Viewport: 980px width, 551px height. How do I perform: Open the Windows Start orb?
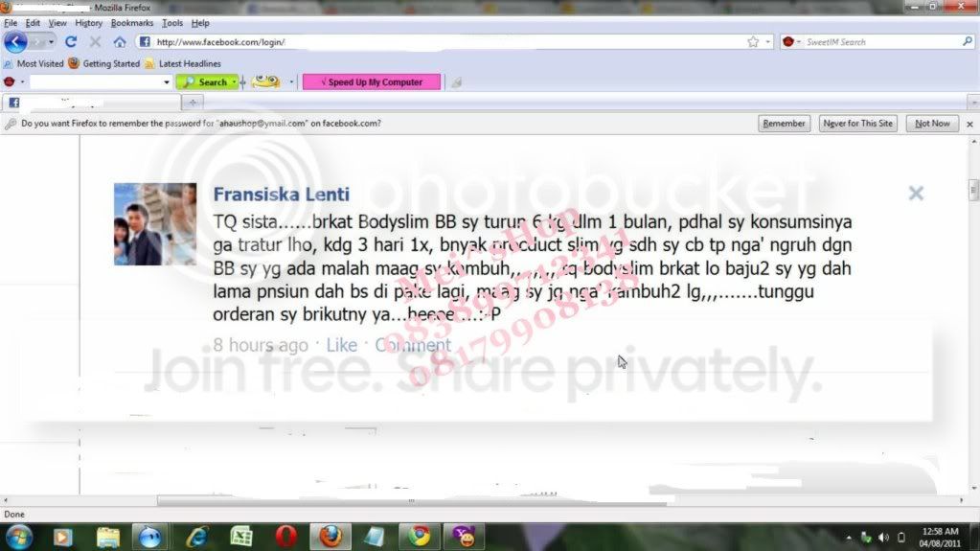(19, 537)
